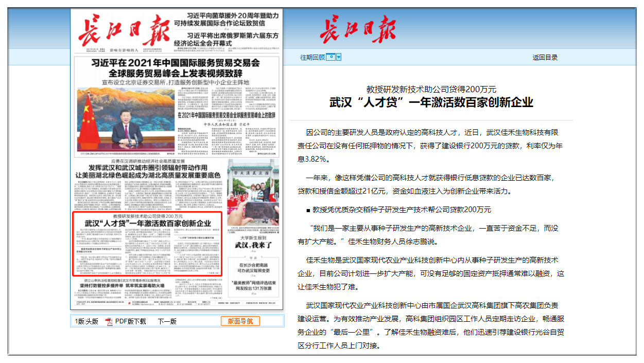The image size is (644, 363).
Task: Click the 长江日报 masthead on the page thumbnail
Action: pyautogui.click(x=124, y=30)
